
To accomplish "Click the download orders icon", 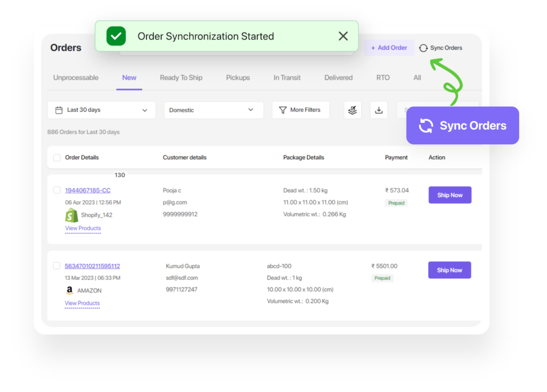I will click(379, 110).
